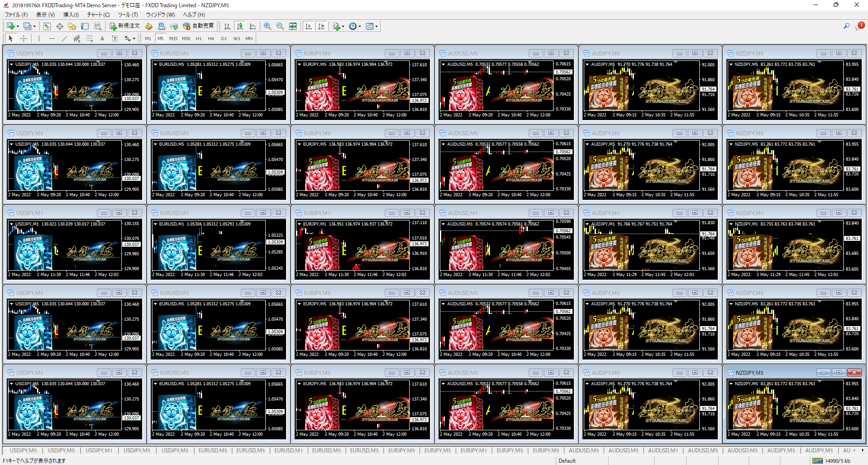The image size is (868, 465).
Task: Select the Text tool
Action: point(102,38)
